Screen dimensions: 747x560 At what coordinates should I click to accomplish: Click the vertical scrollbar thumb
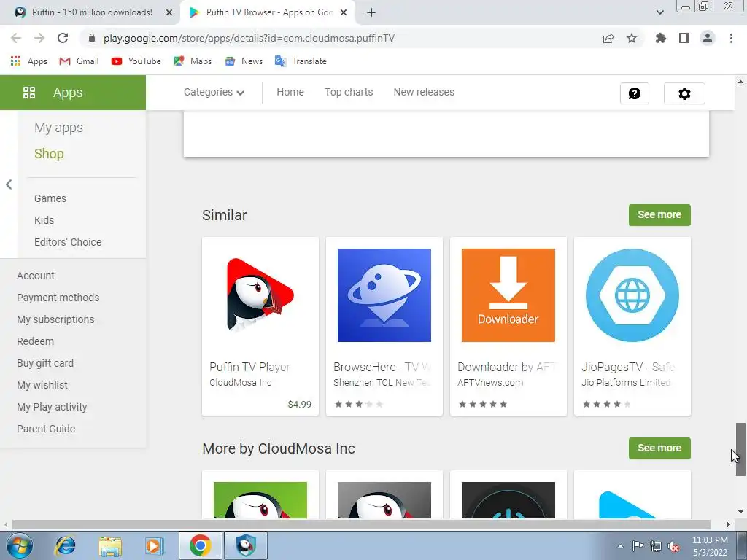tap(740, 449)
